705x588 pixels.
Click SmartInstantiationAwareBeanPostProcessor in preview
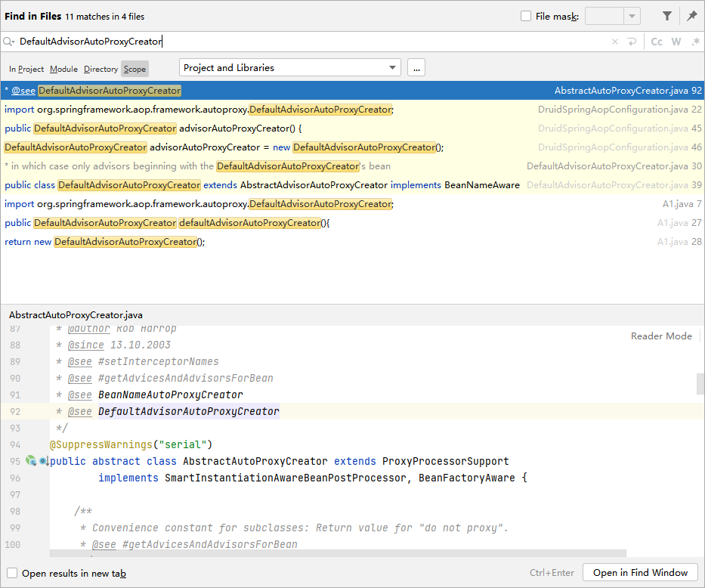285,478
